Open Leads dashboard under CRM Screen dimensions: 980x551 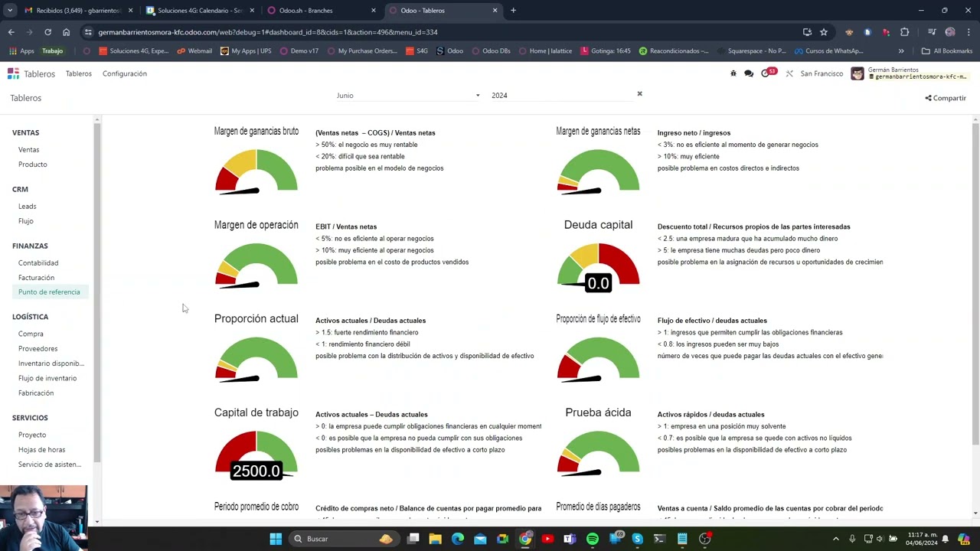(x=27, y=206)
